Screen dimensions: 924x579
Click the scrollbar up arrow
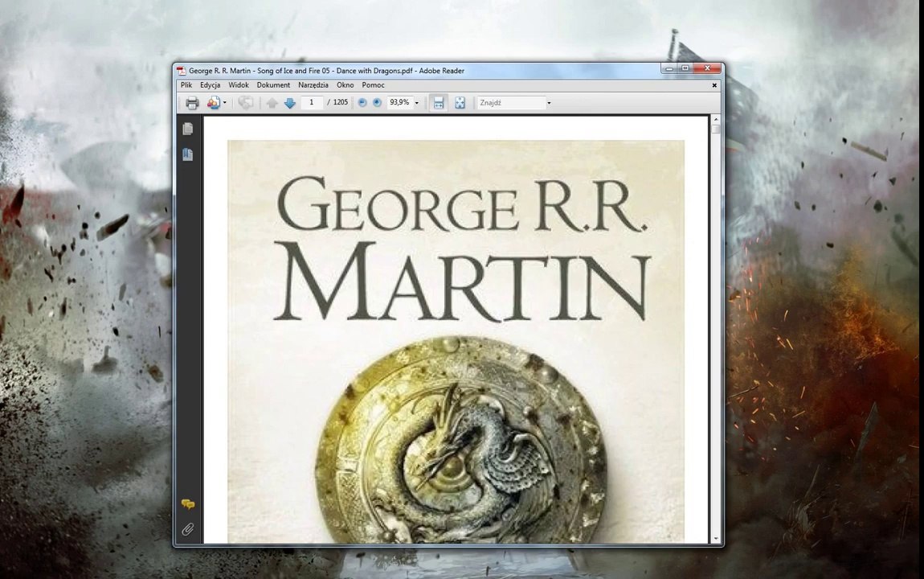point(716,119)
